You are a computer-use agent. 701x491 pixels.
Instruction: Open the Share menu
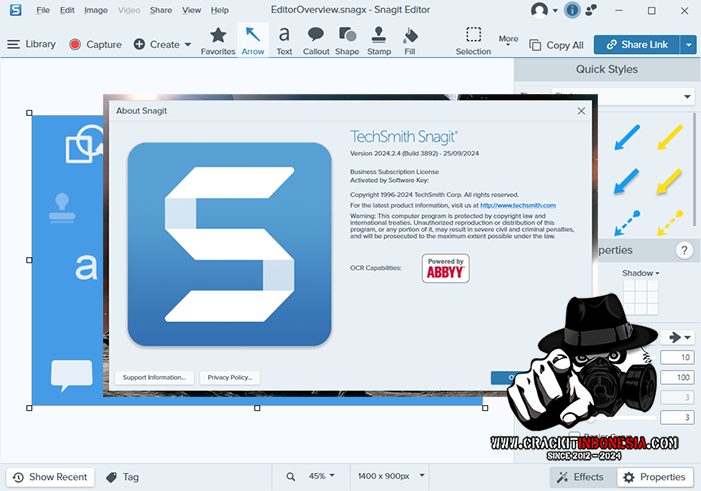[160, 10]
